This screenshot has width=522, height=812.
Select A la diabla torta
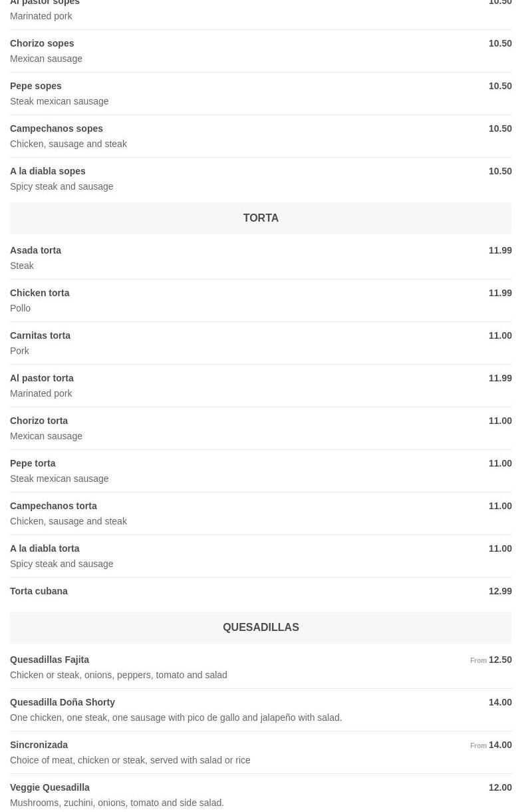tap(45, 549)
